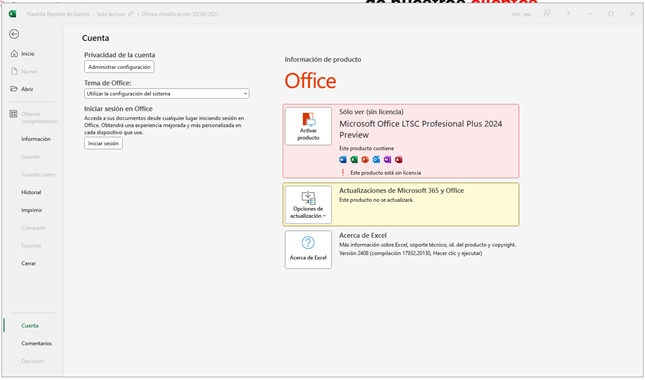The width and height of the screenshot is (645, 380).
Task: Open the Abrir folder option
Action: click(x=27, y=89)
